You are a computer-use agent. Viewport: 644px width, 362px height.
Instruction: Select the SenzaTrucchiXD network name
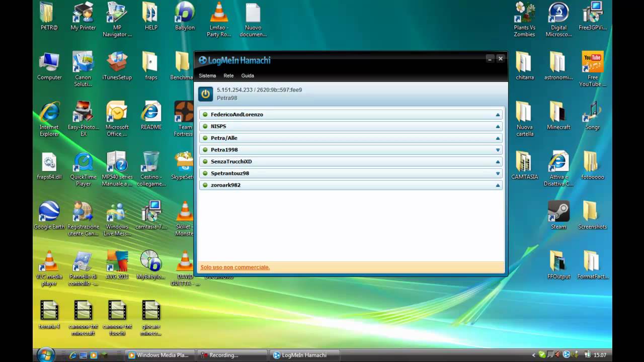pos(231,162)
